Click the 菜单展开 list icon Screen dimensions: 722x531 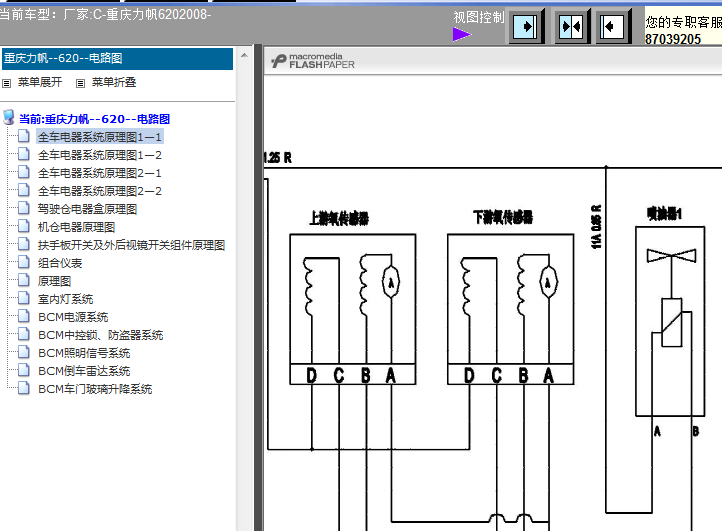(x=6, y=83)
